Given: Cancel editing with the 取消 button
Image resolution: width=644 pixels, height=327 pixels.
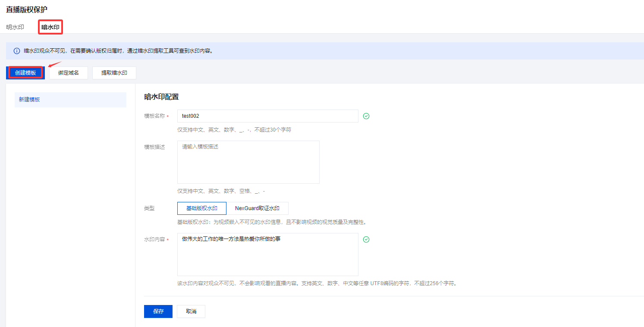Looking at the screenshot, I should [x=191, y=311].
